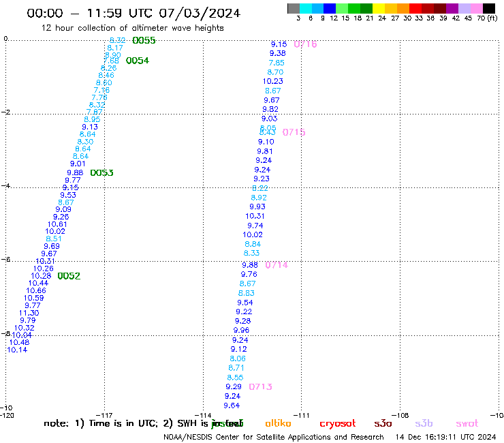
Task: Click the altika satellite legend label
Action: (278, 423)
